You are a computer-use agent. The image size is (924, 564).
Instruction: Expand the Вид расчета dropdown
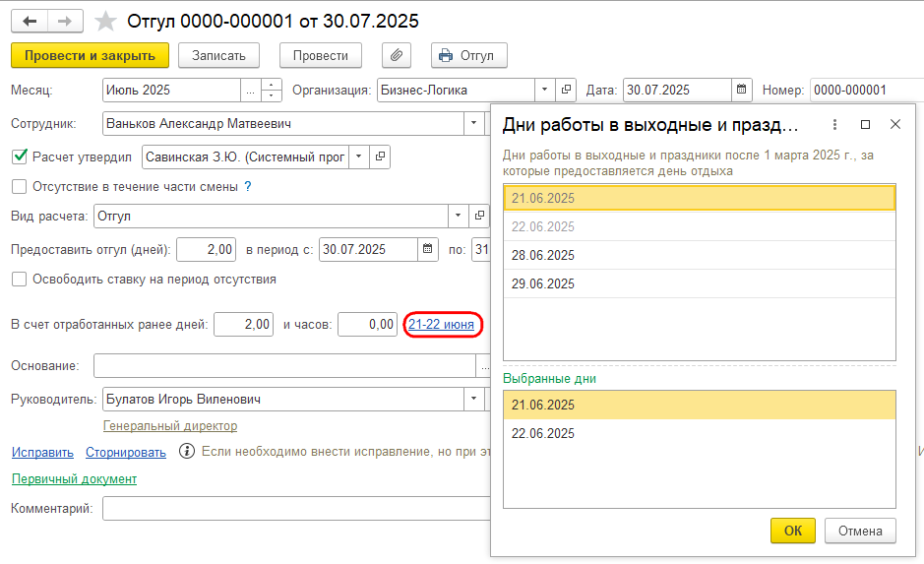(458, 217)
